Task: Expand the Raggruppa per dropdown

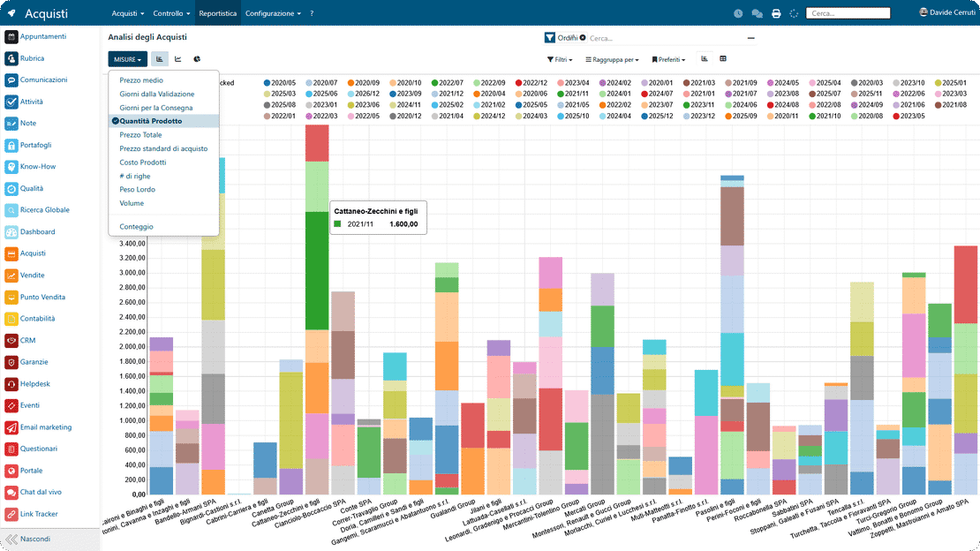Action: [612, 59]
